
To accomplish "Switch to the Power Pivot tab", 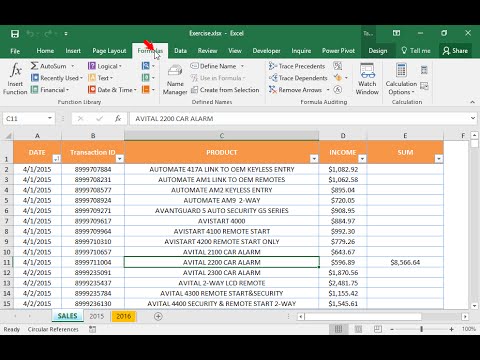I will [338, 51].
